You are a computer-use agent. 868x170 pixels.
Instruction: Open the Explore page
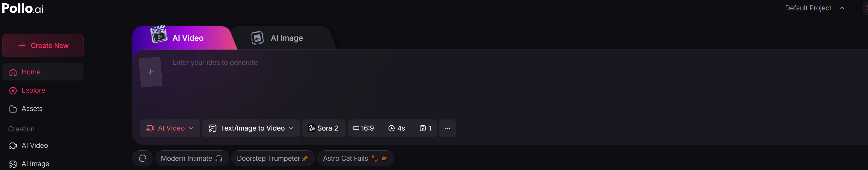(33, 90)
